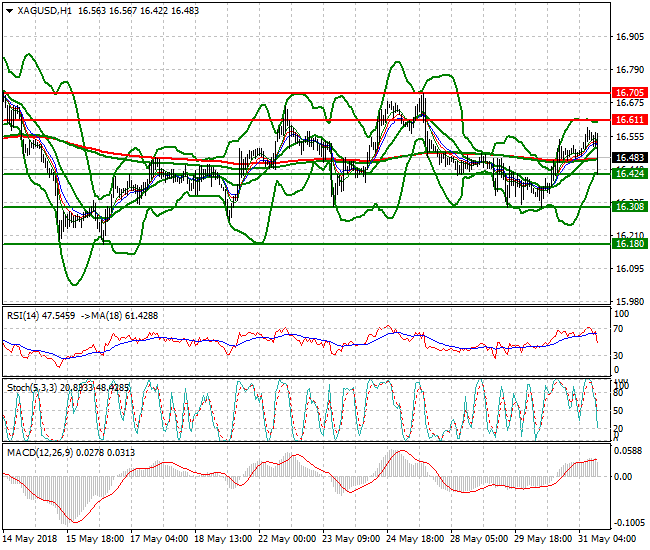The image size is (650, 550).
Task: Click the 15.980 value on price scale
Action: [x=628, y=301]
